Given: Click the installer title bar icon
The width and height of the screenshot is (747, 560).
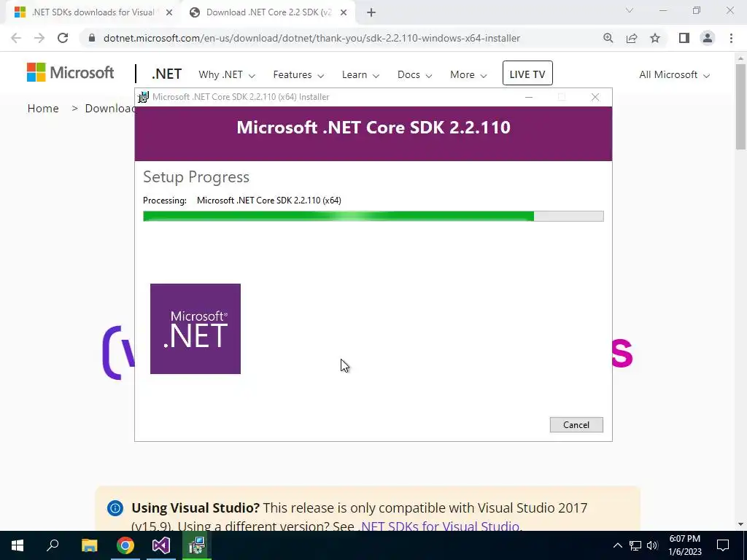Looking at the screenshot, I should click(x=143, y=97).
